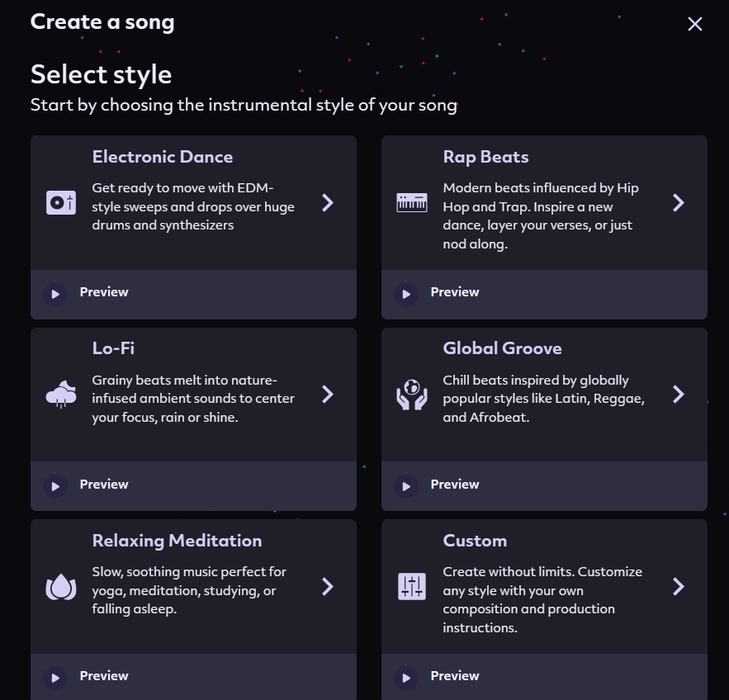Click the Relaxing Meditation lotus icon
The height and width of the screenshot is (700, 729).
(61, 587)
